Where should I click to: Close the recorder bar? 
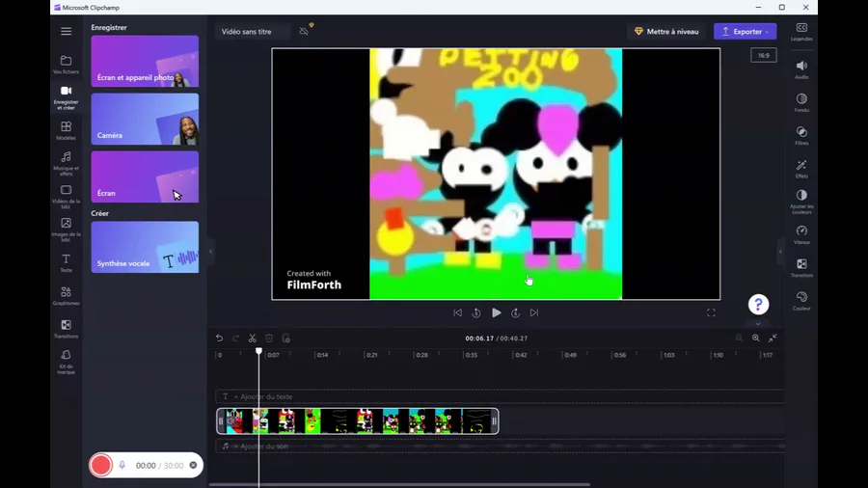click(x=193, y=465)
